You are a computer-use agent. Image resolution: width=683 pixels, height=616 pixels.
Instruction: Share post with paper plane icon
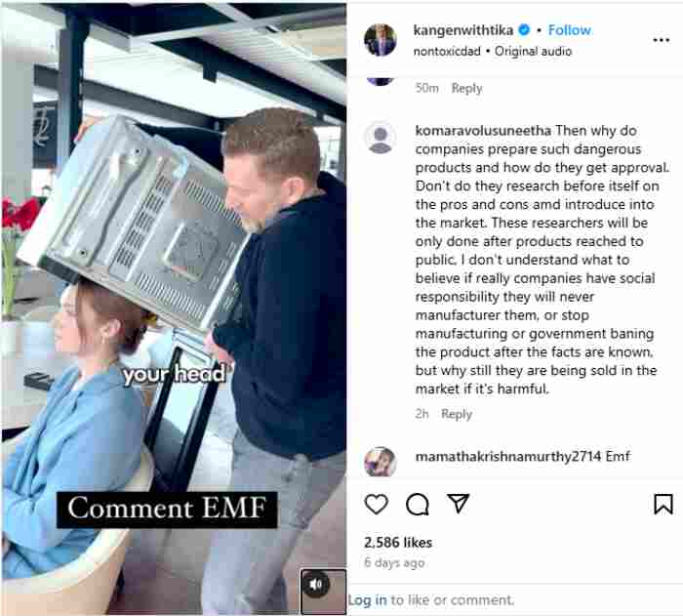(459, 504)
